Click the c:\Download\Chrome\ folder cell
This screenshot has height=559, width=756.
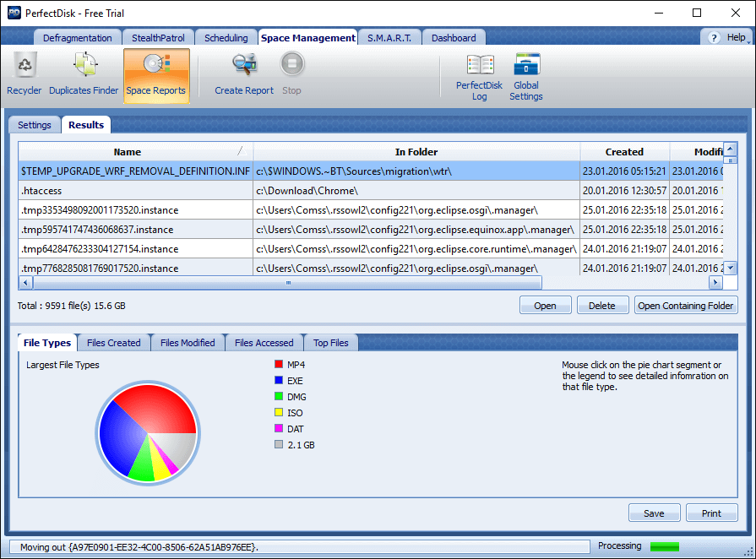pos(416,190)
